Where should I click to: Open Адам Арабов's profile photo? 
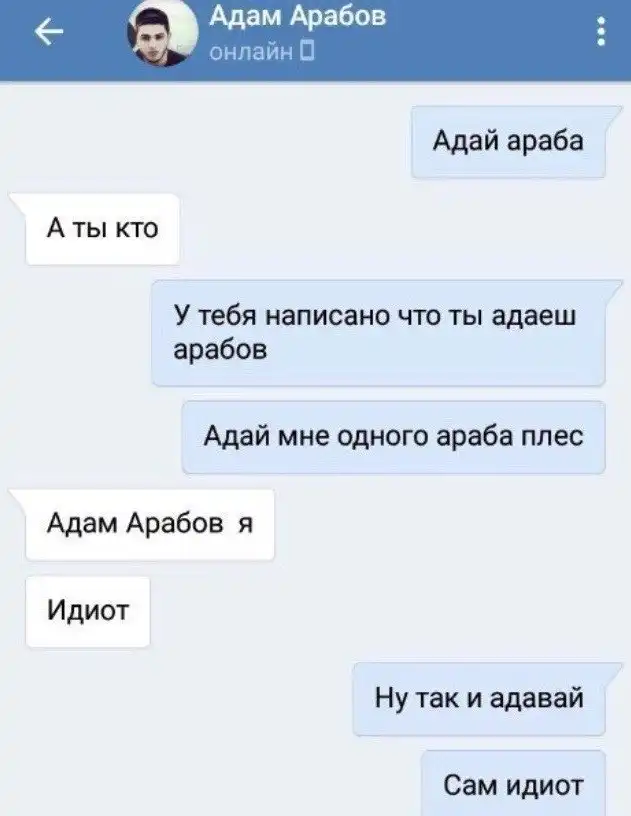(x=162, y=32)
